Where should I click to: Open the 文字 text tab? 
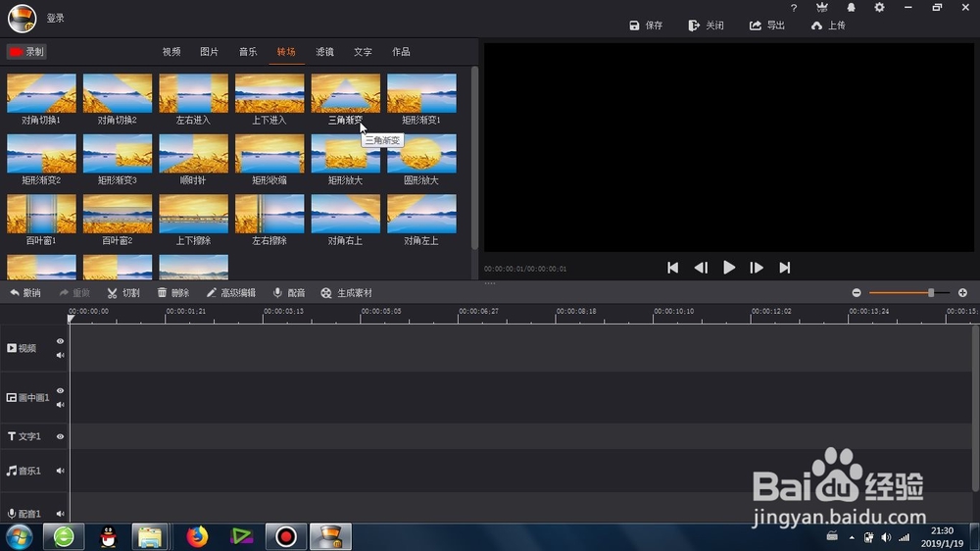pos(363,52)
